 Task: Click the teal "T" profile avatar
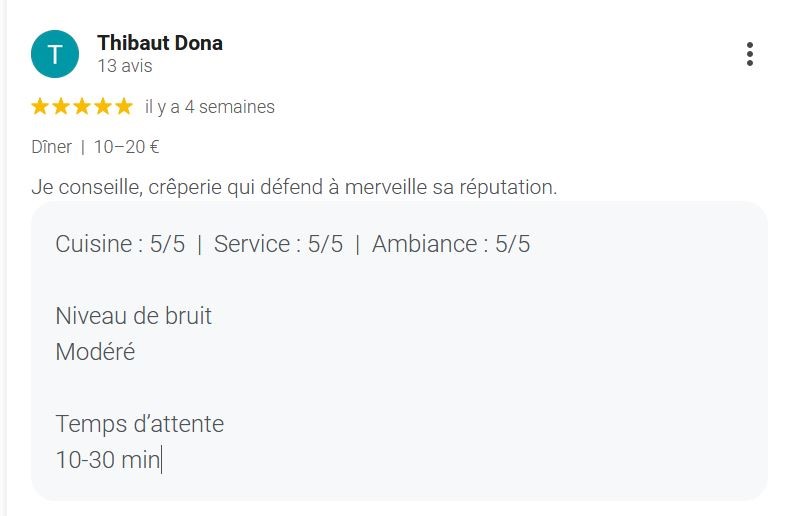(55, 54)
